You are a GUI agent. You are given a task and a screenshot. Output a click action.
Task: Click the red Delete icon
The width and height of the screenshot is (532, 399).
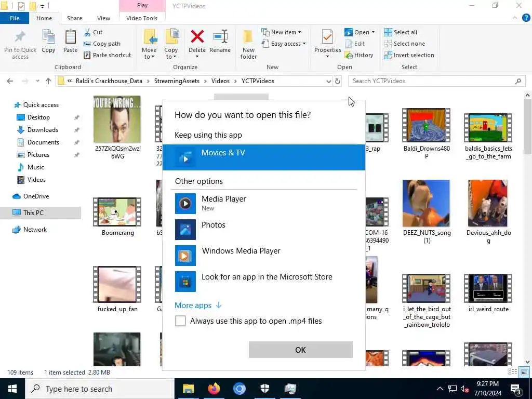197,37
